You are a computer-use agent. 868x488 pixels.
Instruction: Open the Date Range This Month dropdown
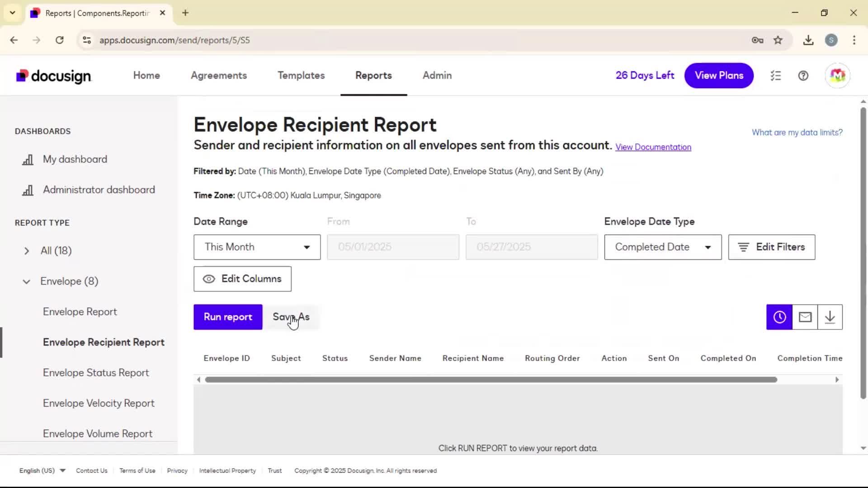[x=257, y=247]
